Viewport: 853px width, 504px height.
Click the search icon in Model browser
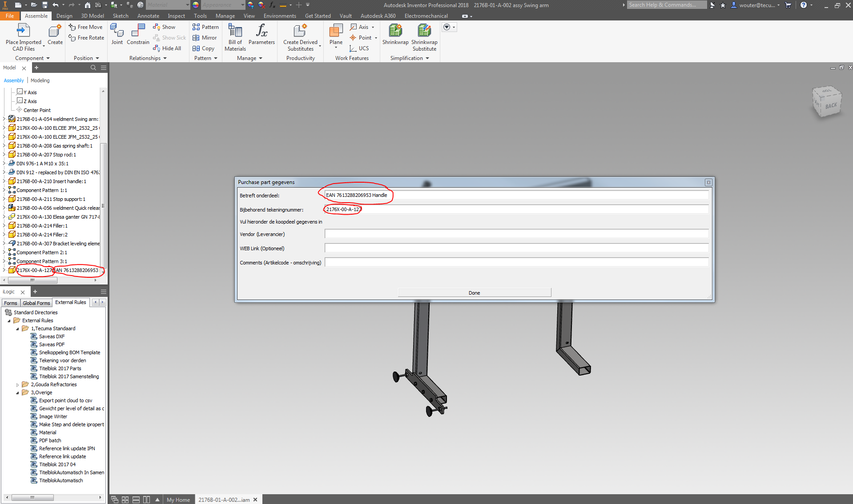(93, 68)
